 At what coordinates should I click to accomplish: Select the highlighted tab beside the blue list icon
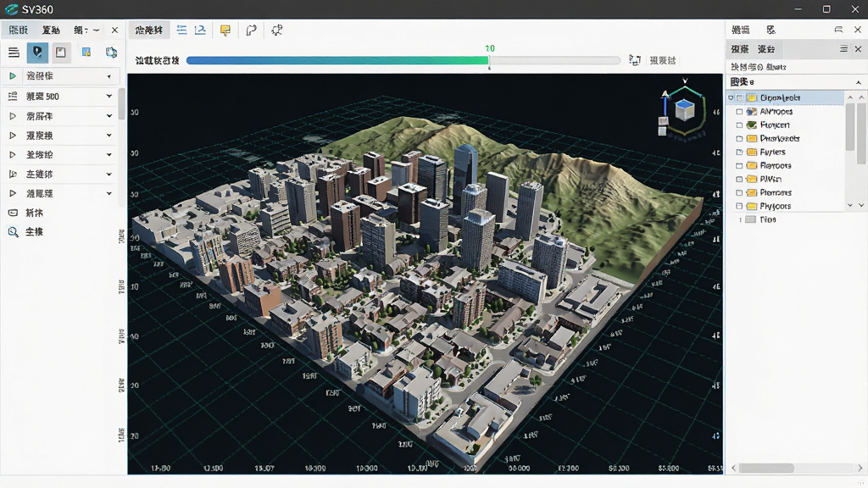click(x=149, y=30)
